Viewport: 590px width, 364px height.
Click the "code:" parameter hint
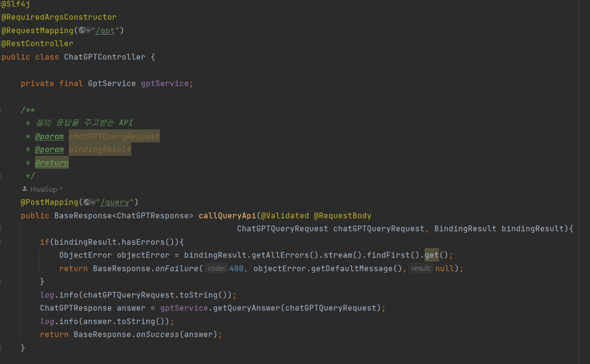point(216,268)
